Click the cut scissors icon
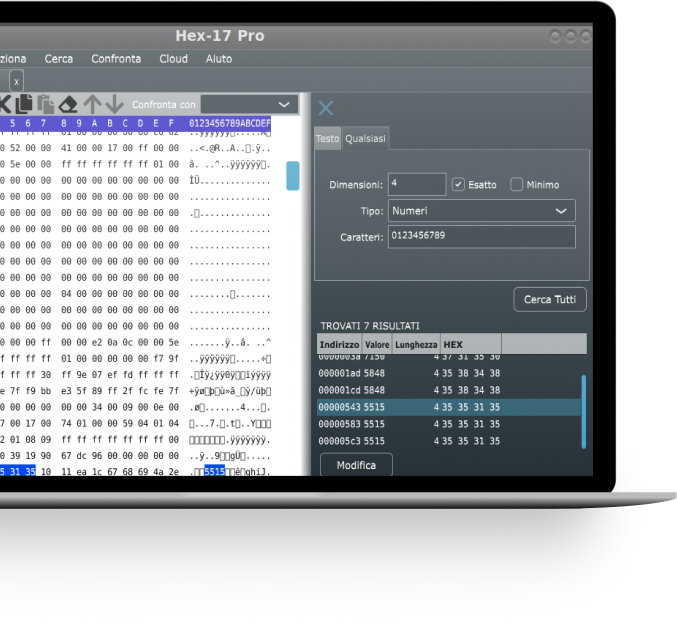Image resolution: width=677 pixels, height=625 pixels. point(4,104)
